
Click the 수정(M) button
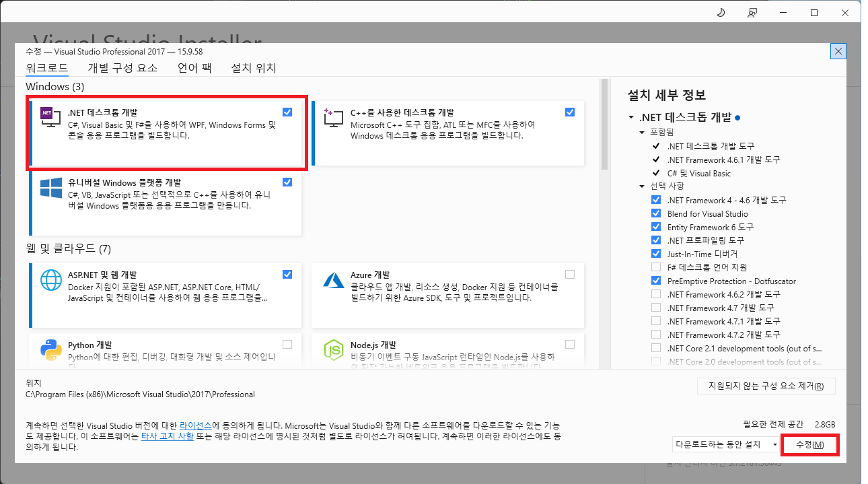coord(809,445)
